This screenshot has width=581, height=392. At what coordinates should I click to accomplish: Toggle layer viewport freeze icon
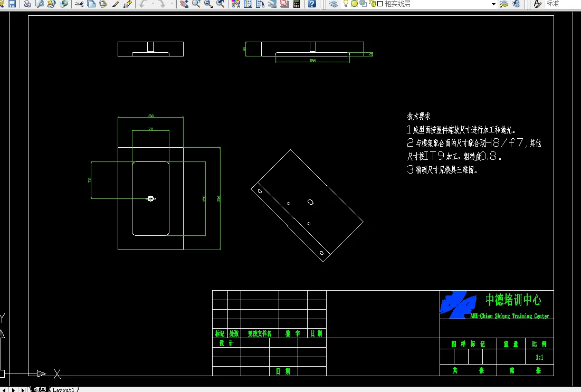(x=363, y=4)
